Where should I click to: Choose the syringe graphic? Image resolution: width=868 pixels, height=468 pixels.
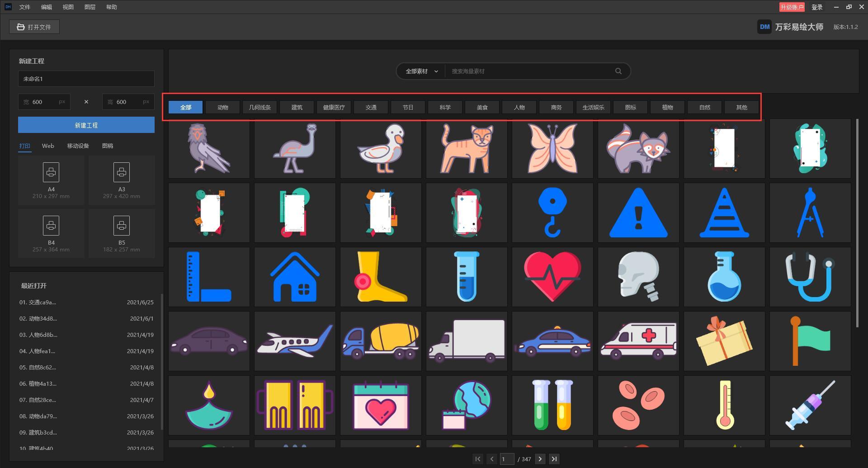pyautogui.click(x=810, y=405)
